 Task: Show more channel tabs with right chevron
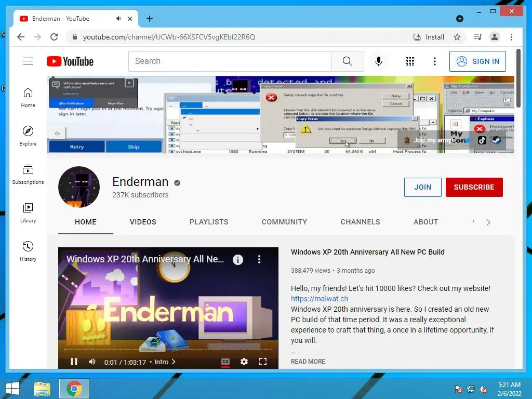488,222
